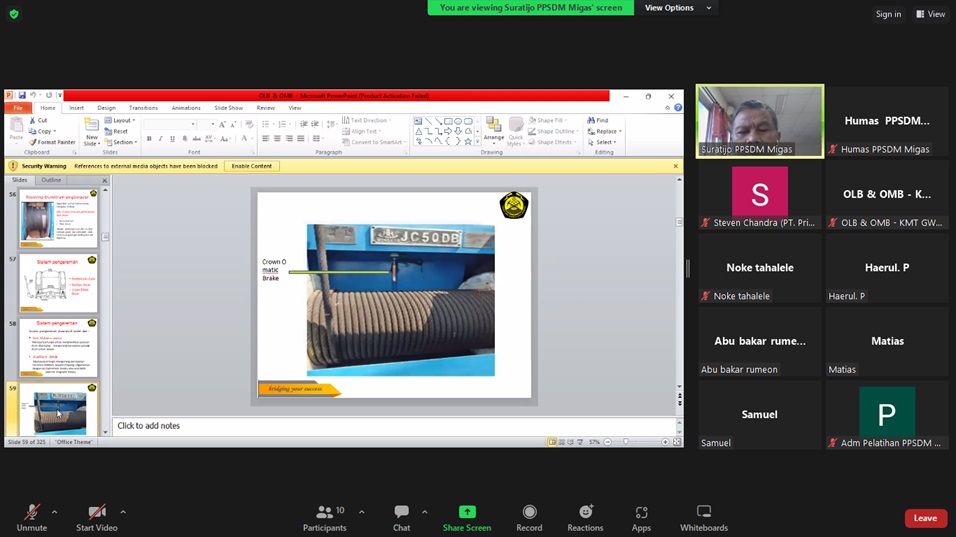Open the font name combo box
The height and width of the screenshot is (537, 956).
click(169, 124)
